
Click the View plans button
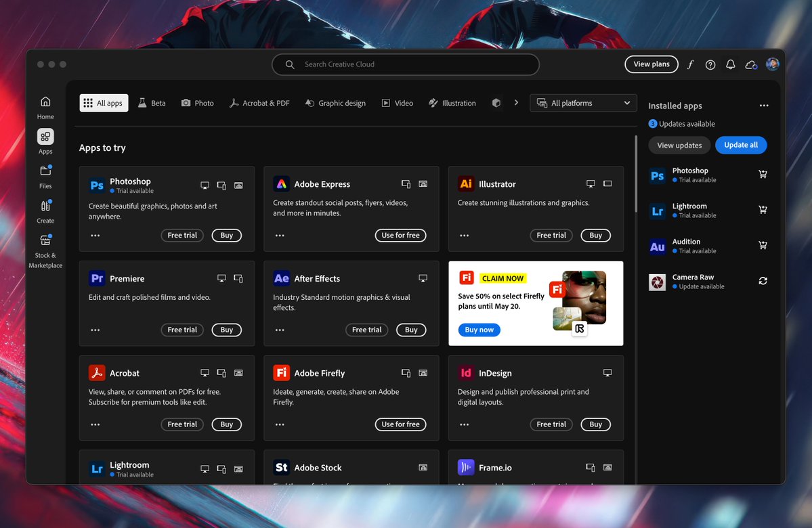pyautogui.click(x=651, y=64)
